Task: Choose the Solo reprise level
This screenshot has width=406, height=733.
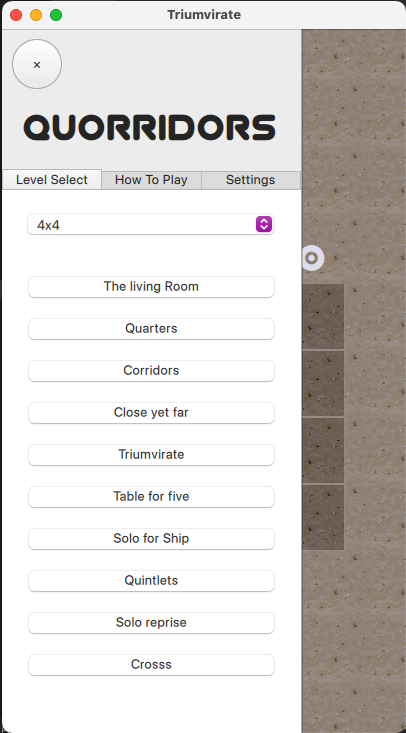Action: 151,623
